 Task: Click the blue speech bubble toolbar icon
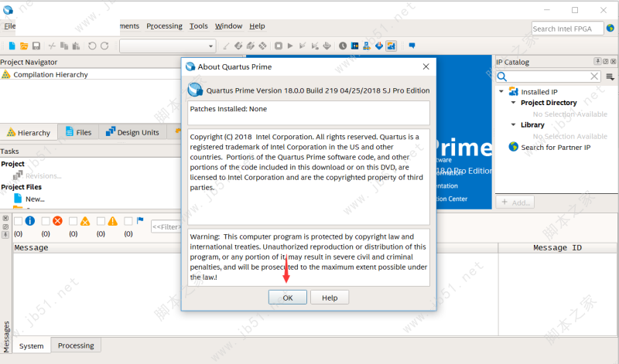[x=412, y=46]
